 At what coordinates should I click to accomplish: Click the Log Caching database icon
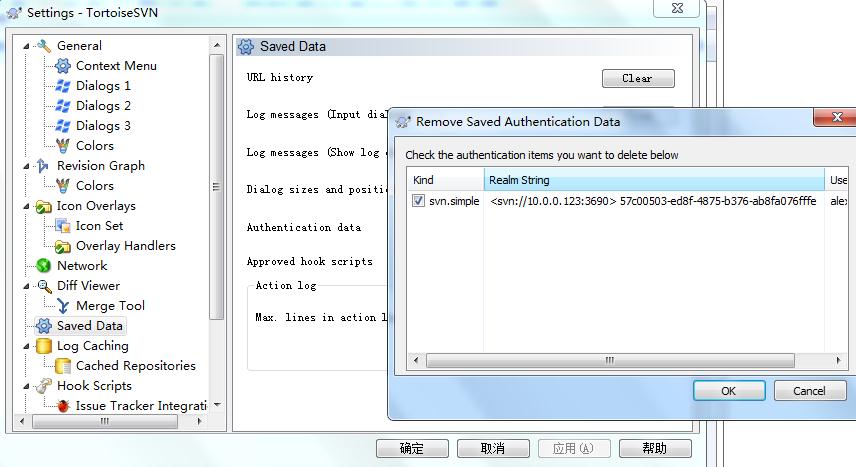tap(44, 346)
